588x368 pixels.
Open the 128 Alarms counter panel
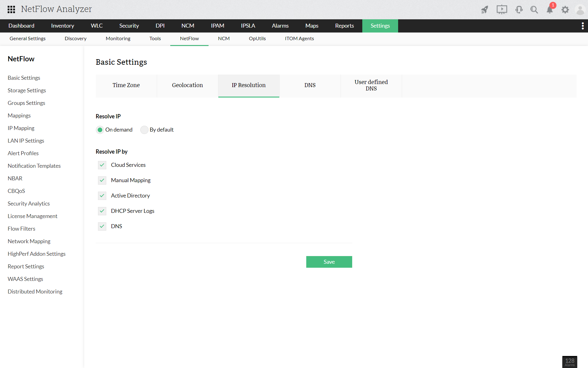click(x=570, y=362)
